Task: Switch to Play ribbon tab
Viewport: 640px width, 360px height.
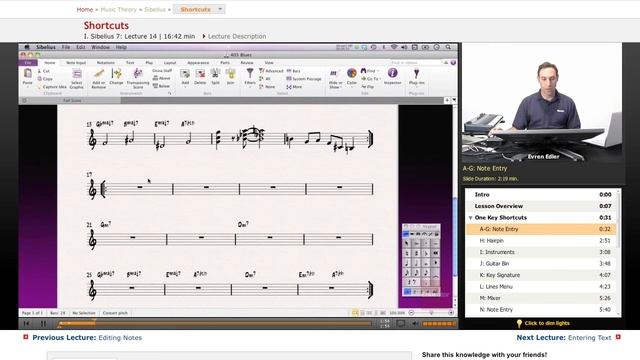Action: point(149,63)
